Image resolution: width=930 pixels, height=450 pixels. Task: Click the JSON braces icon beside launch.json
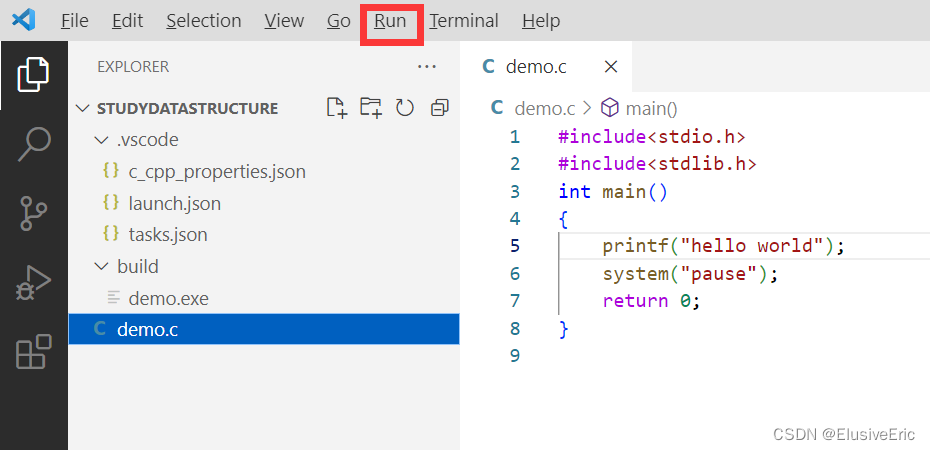click(x=111, y=203)
